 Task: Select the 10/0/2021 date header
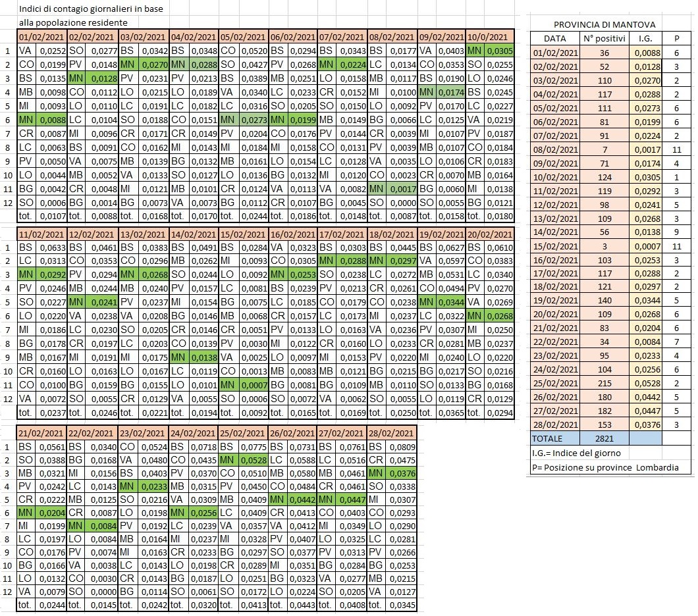(x=490, y=37)
